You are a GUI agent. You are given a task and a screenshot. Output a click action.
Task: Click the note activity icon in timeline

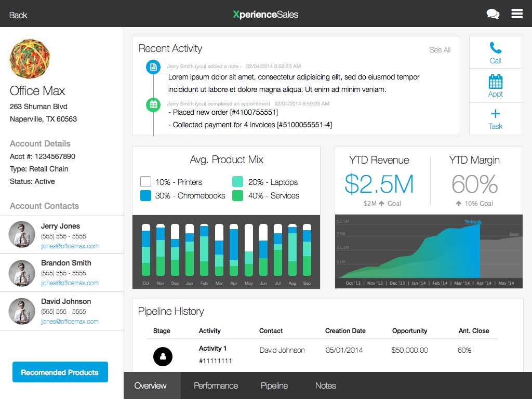(153, 67)
